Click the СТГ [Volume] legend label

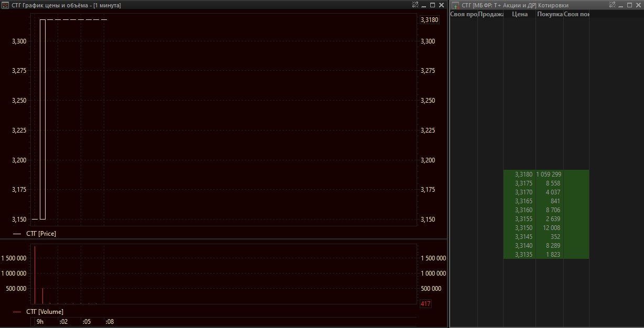[45, 312]
